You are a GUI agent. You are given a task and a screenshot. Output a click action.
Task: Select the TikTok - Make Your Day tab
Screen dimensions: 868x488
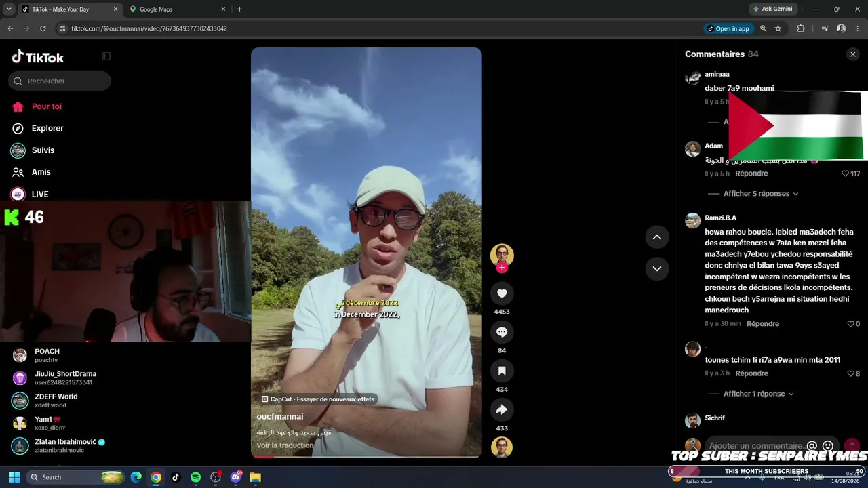coord(69,9)
